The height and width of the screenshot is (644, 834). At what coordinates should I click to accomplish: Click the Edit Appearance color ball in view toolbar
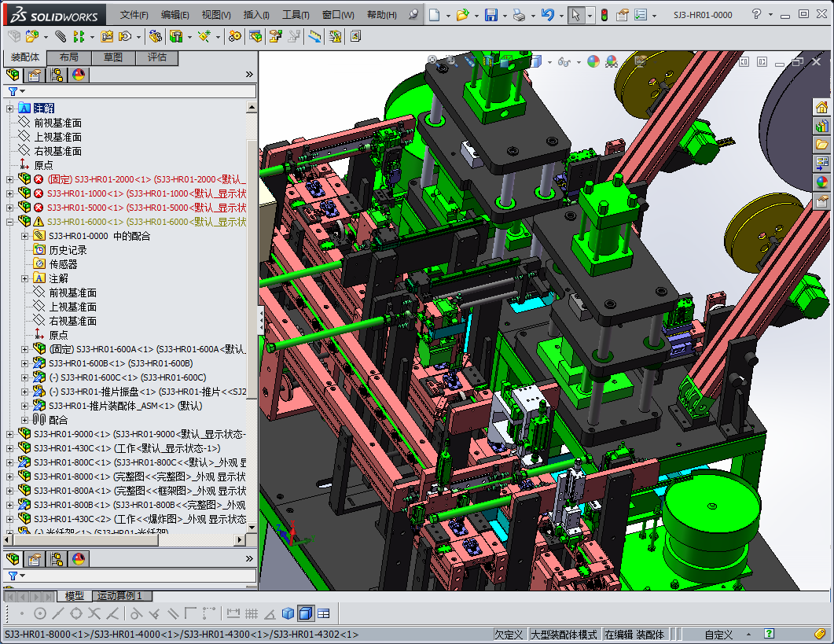593,61
